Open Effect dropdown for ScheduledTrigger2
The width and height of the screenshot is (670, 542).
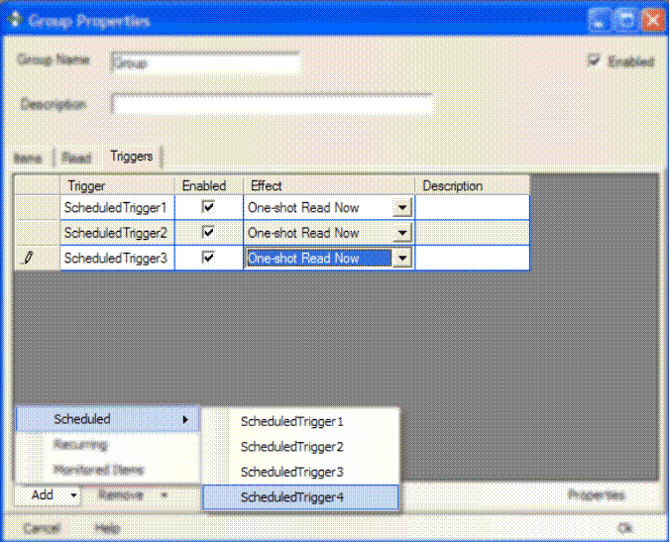(x=401, y=233)
